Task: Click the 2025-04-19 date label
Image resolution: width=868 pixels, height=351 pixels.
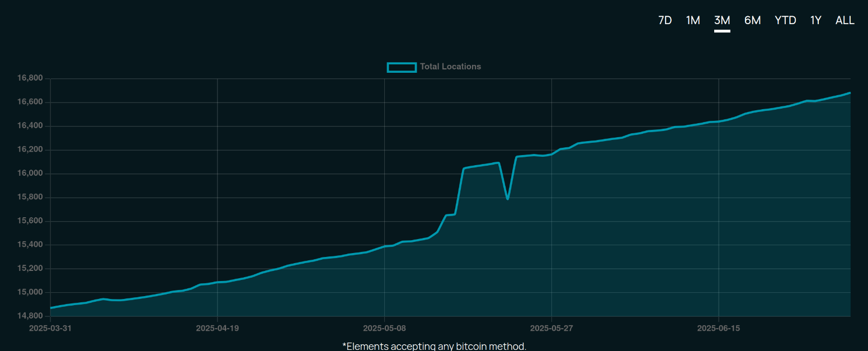Action: coord(217,328)
